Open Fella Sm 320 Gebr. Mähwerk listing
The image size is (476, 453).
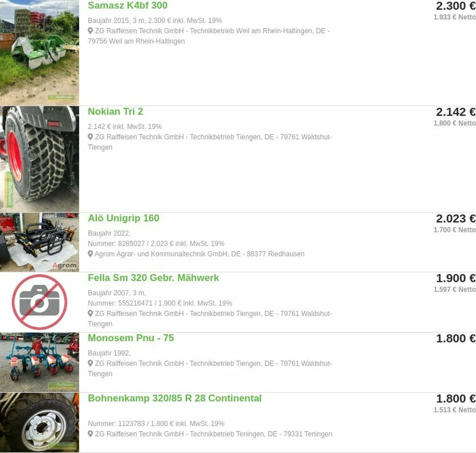153,278
